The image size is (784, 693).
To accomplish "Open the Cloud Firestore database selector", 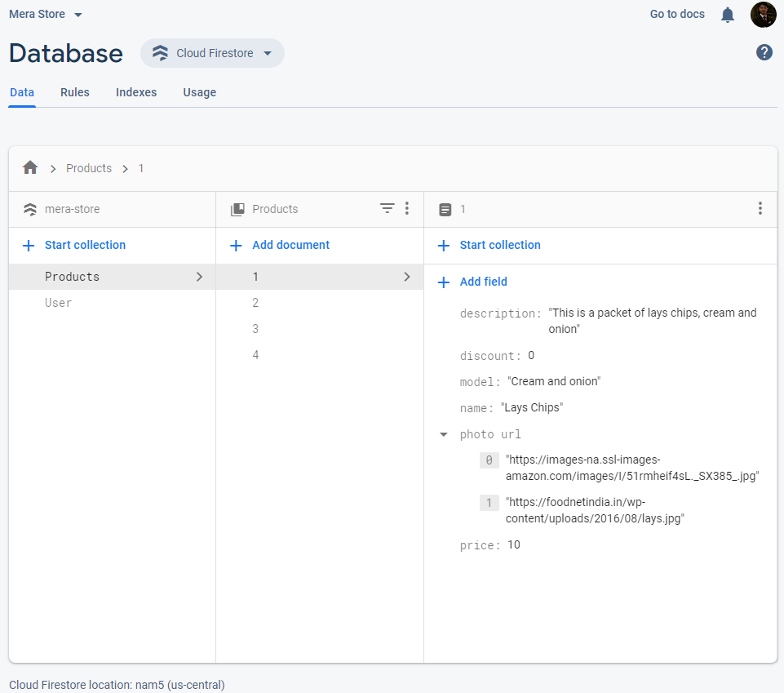I will coord(212,53).
